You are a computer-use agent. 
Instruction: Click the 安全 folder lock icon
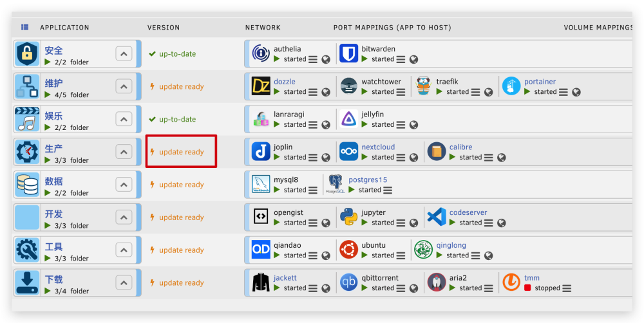tap(27, 54)
